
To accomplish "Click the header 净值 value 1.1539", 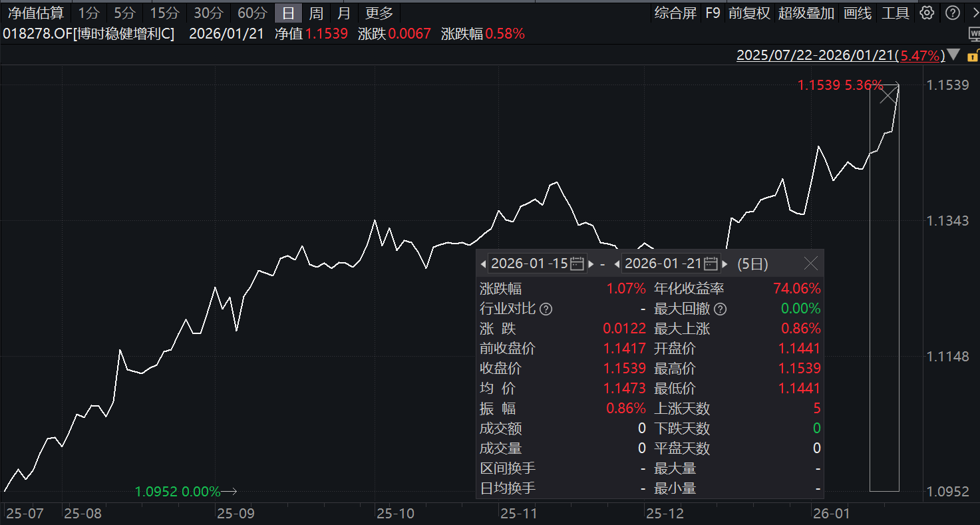I will pos(327,34).
